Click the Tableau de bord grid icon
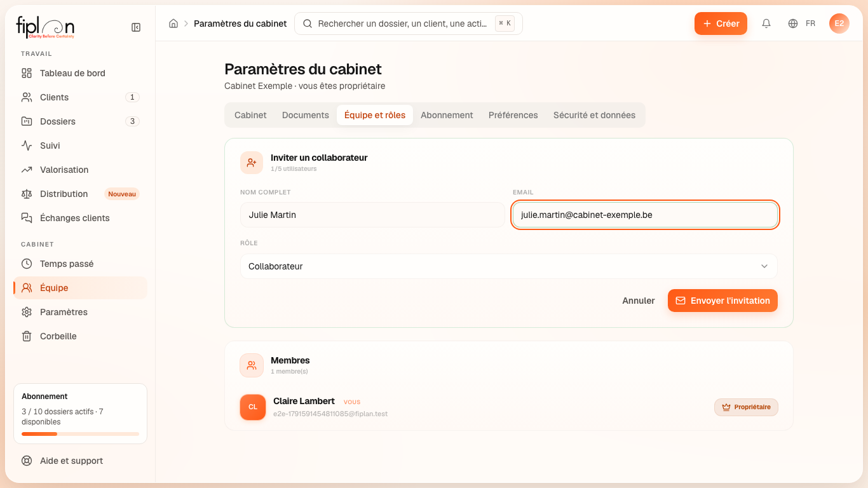 27,73
